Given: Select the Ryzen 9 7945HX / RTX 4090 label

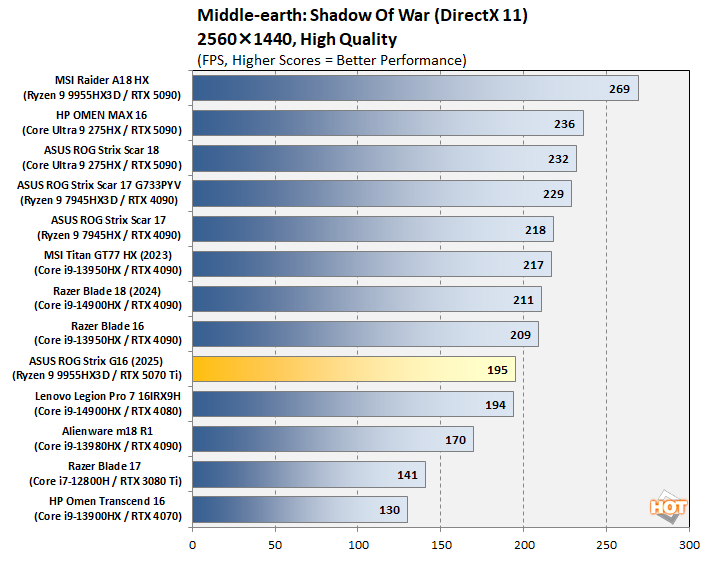Looking at the screenshot, I should (x=109, y=235).
